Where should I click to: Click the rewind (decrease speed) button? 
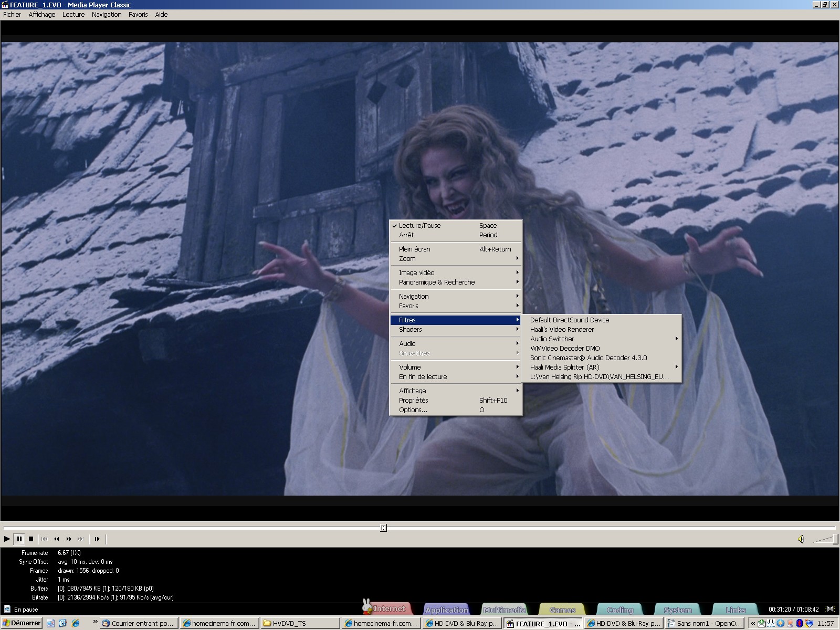pos(57,539)
